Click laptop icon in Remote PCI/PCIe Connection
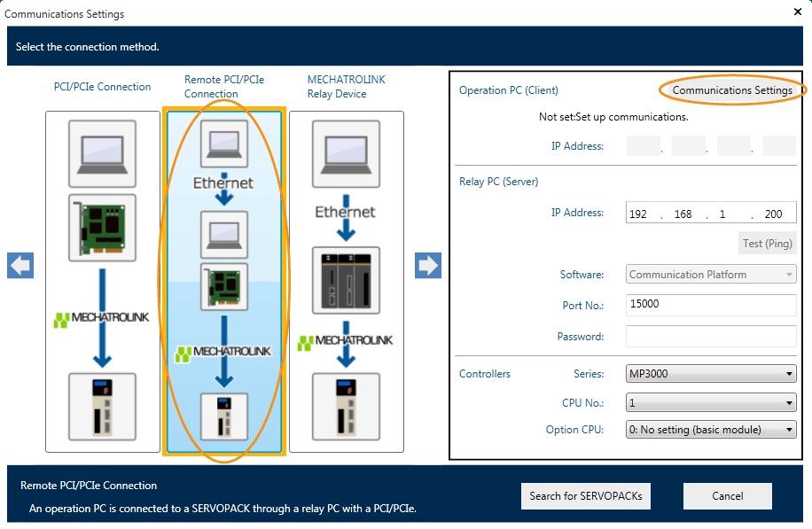This screenshot has height=529, width=812. pos(224,144)
